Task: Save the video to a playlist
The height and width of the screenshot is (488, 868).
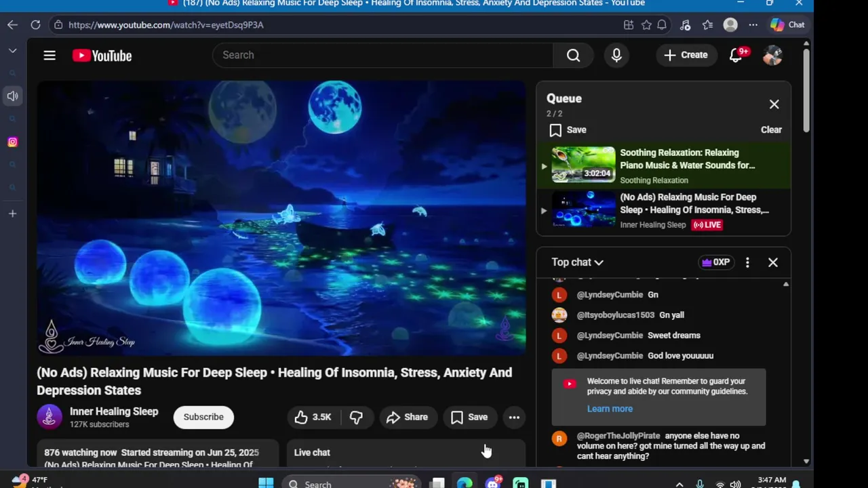Action: coord(469,418)
